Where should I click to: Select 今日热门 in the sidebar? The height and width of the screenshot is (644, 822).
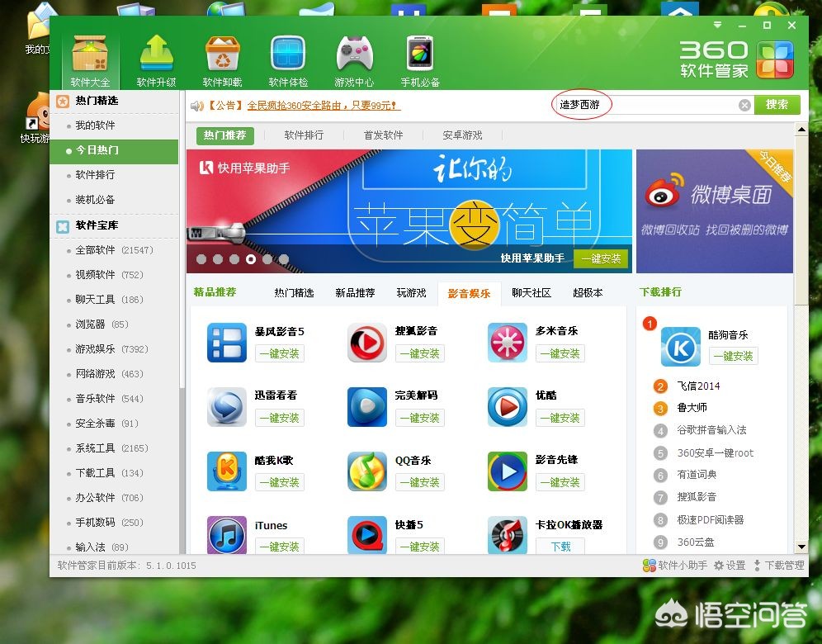coord(114,150)
